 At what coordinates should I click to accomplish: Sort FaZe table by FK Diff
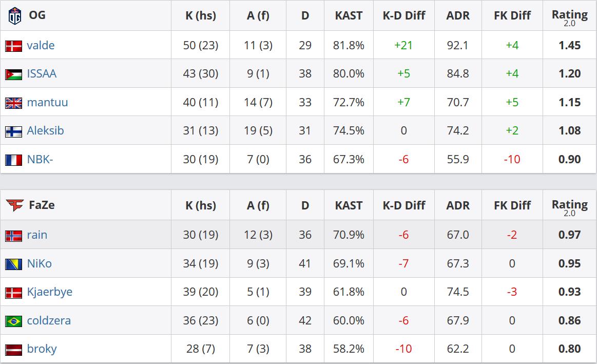(x=512, y=205)
